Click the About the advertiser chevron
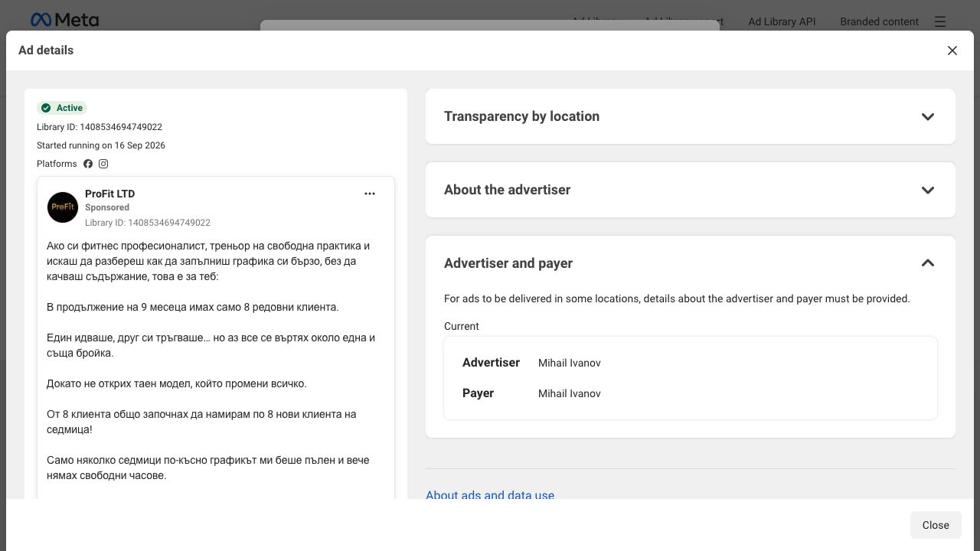 tap(928, 190)
